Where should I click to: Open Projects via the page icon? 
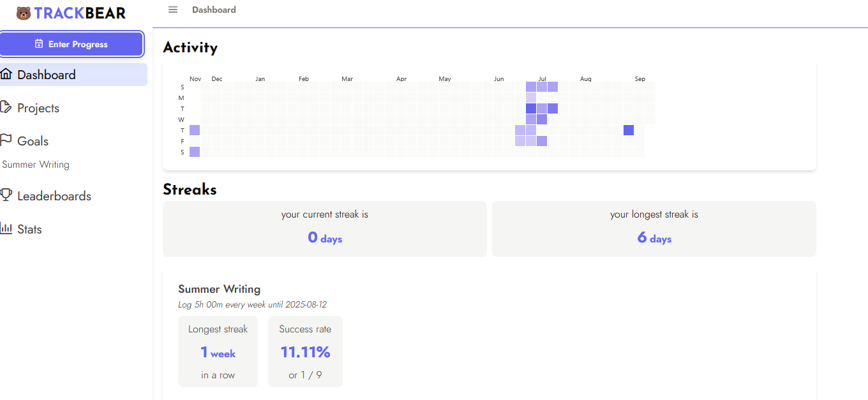(x=7, y=107)
